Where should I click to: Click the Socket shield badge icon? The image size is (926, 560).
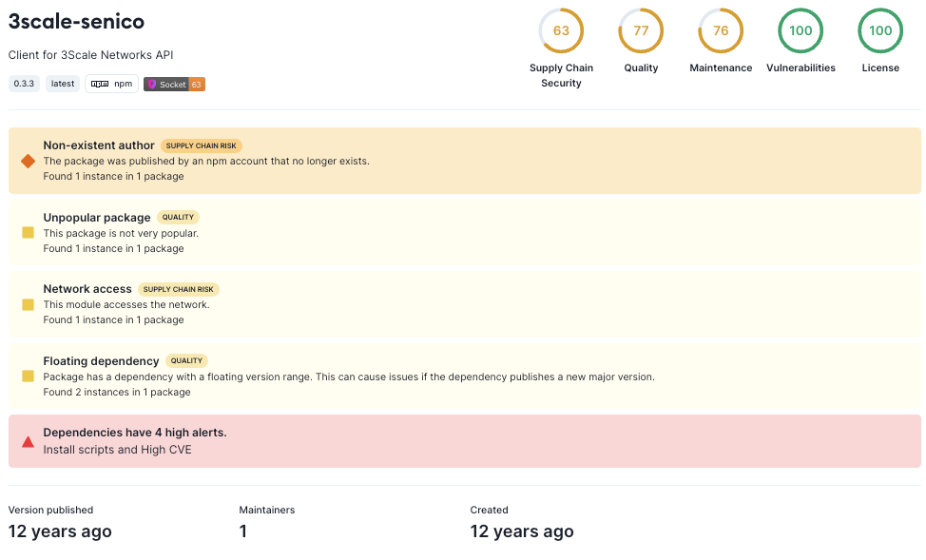pyautogui.click(x=152, y=85)
